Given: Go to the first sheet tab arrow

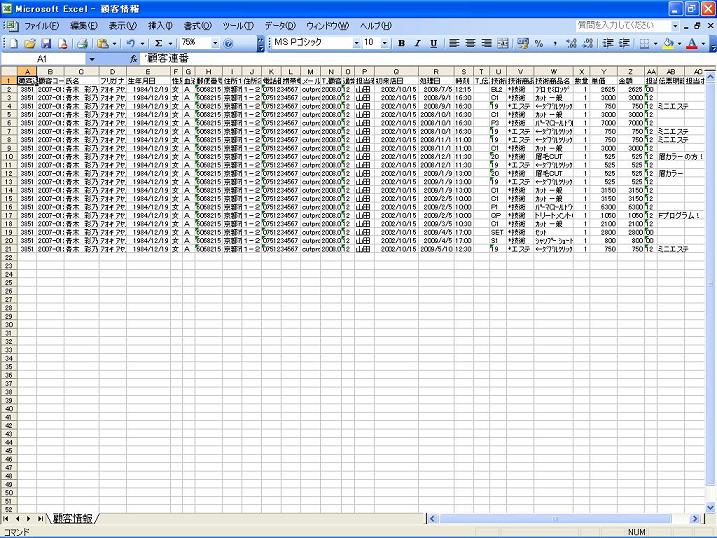Looking at the screenshot, I should pyautogui.click(x=6, y=518).
